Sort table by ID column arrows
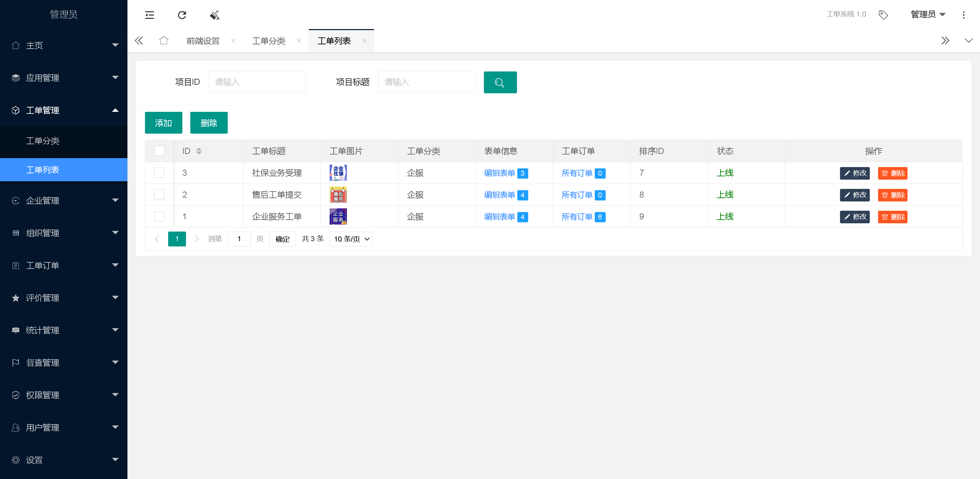The image size is (980, 479). tap(199, 151)
